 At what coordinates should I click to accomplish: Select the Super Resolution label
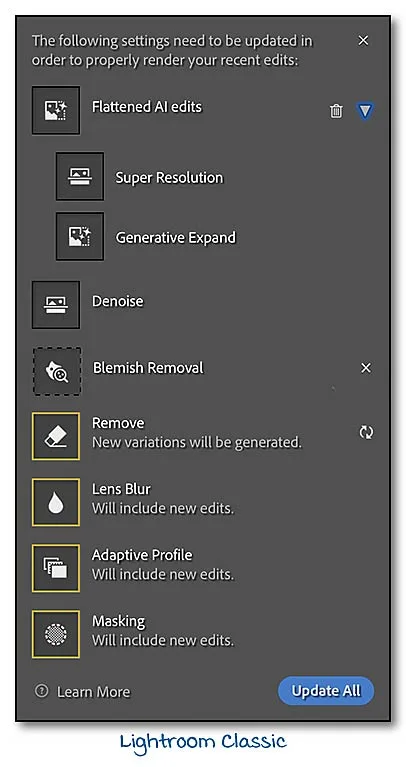tap(169, 178)
